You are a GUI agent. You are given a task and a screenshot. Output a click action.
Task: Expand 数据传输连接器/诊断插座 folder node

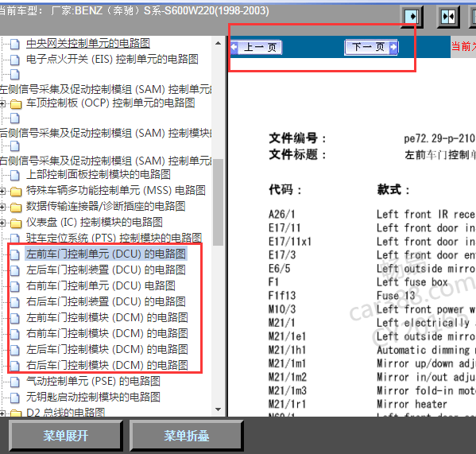[2, 207]
